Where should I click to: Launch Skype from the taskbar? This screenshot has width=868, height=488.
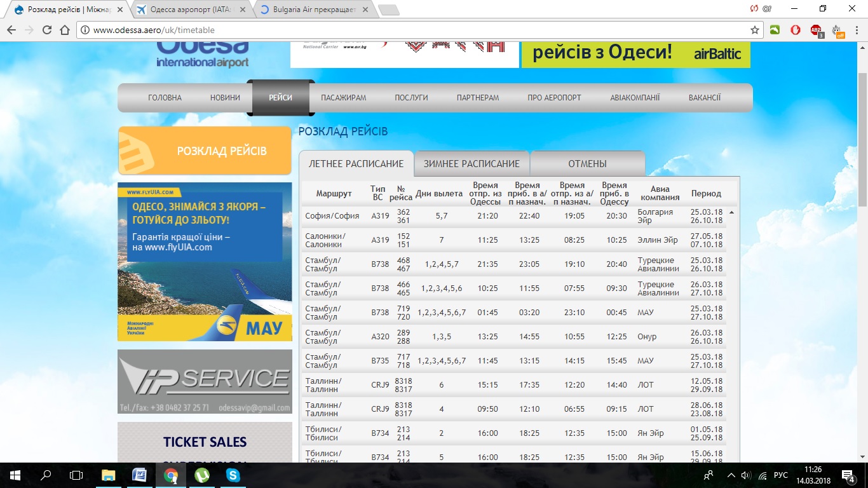point(233,475)
